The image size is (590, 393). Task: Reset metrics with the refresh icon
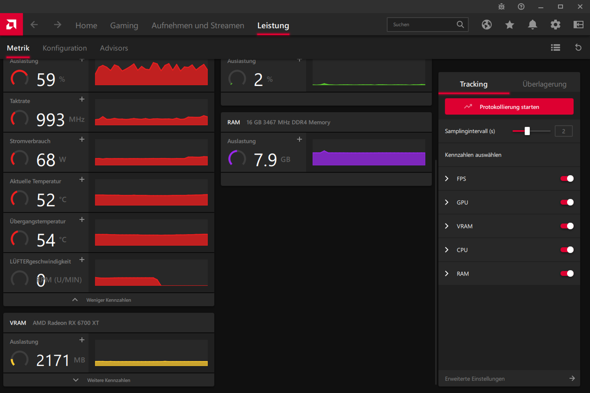click(578, 47)
